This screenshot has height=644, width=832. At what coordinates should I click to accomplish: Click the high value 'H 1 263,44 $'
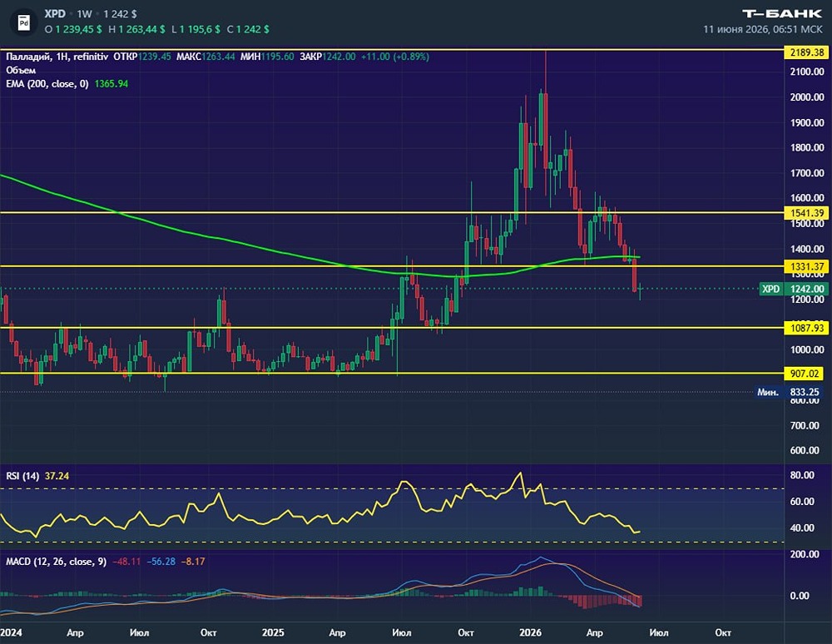pos(136,29)
